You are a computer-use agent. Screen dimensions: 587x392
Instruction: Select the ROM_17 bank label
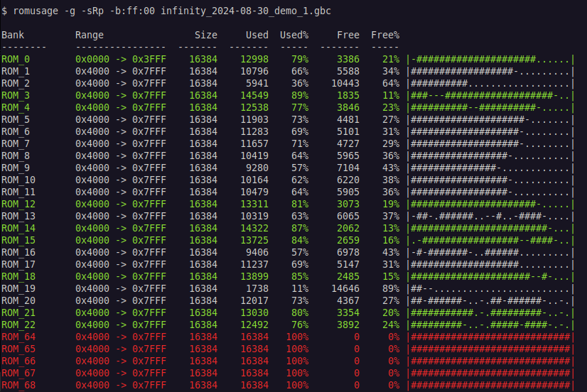pyautogui.click(x=18, y=264)
